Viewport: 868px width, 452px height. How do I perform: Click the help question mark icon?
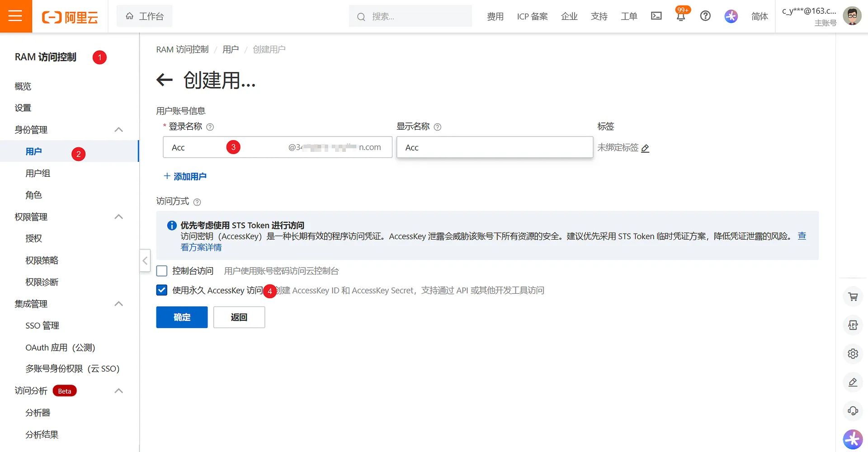tap(705, 16)
